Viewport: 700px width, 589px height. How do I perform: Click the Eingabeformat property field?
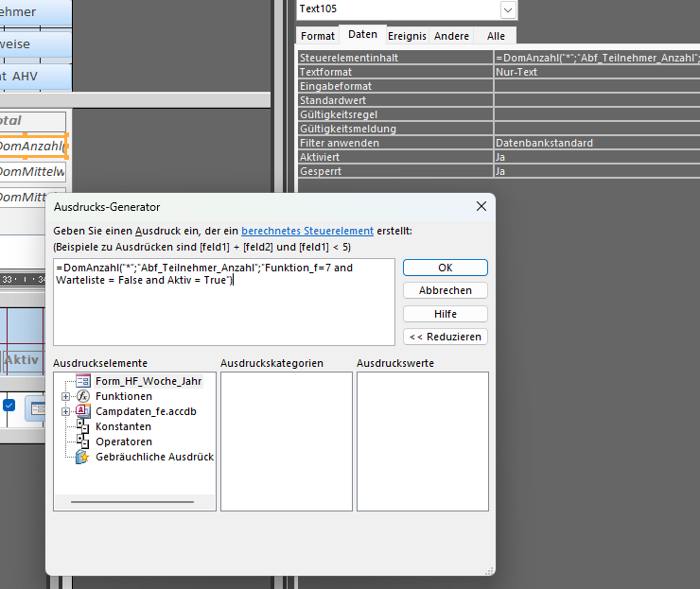[x=597, y=86]
